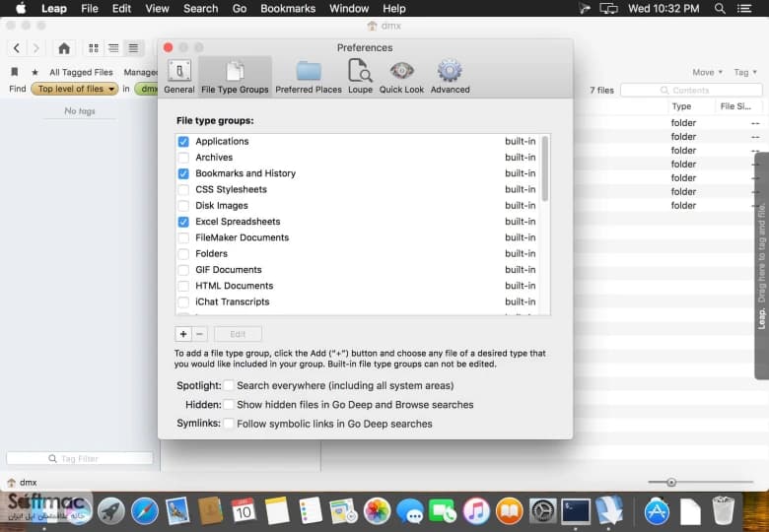769x532 pixels.
Task: Open the Leap application menu
Action: coord(54,8)
